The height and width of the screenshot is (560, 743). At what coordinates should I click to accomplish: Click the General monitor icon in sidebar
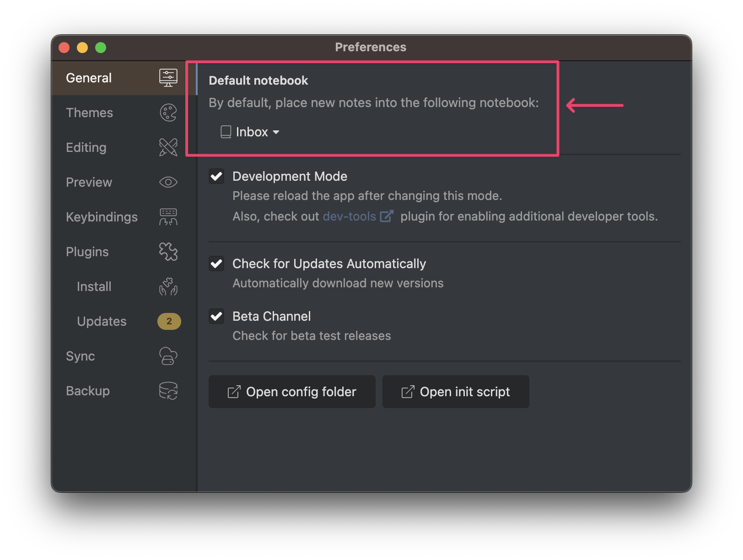(168, 78)
